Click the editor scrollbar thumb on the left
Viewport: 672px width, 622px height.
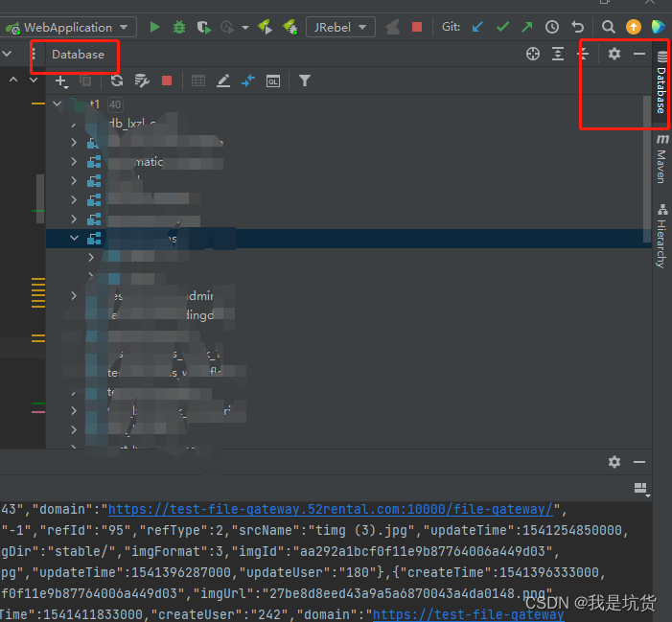tap(40, 198)
